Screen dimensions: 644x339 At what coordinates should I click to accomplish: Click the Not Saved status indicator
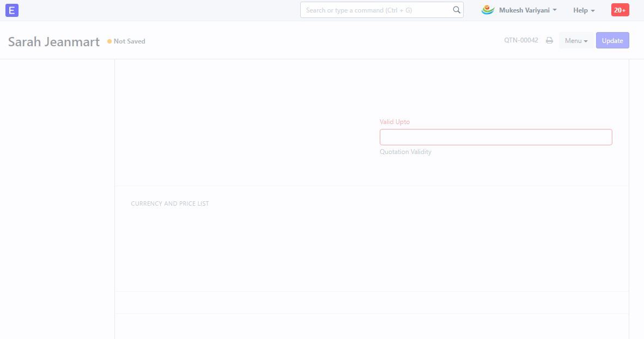tap(126, 41)
